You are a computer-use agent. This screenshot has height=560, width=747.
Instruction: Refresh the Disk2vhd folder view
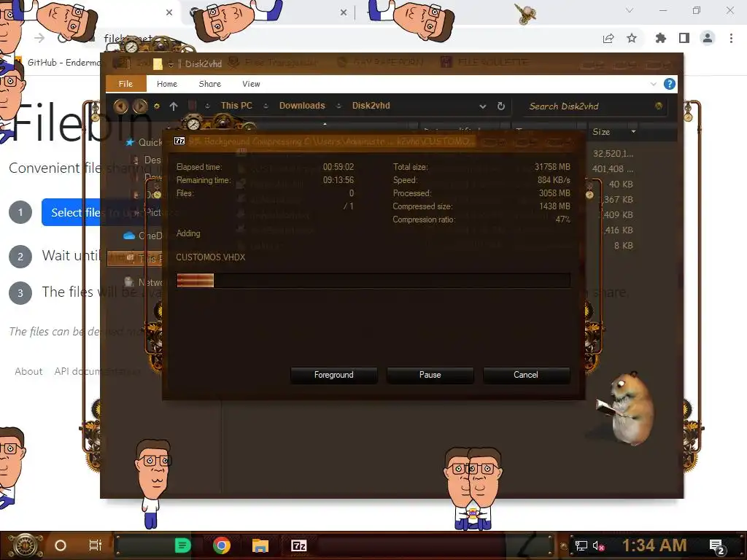pyautogui.click(x=500, y=106)
